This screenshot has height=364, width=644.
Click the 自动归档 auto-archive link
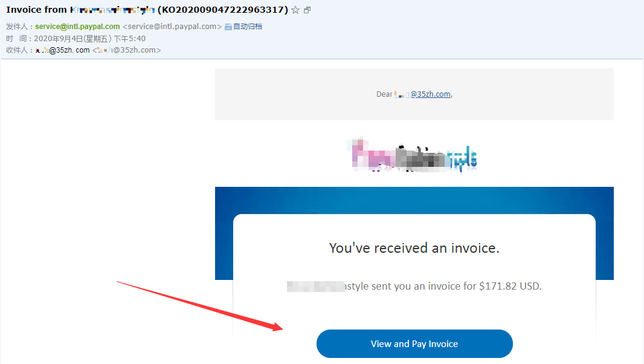[x=248, y=27]
